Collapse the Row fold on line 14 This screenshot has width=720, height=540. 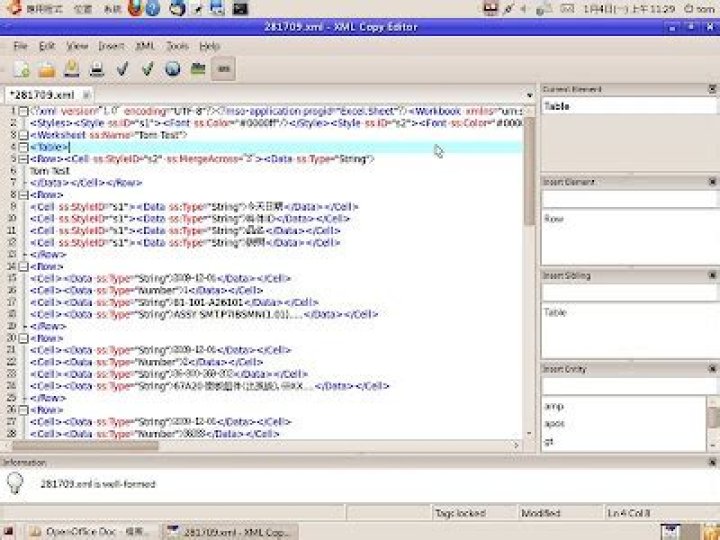(23, 266)
